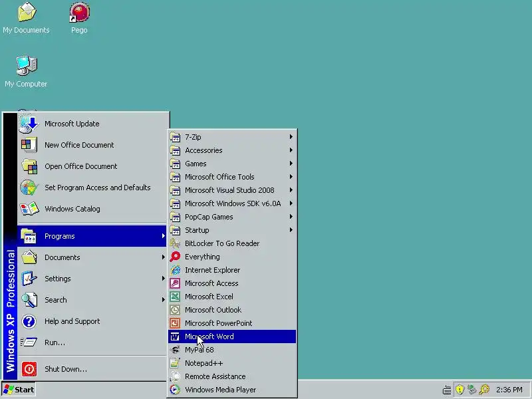
Task: Click the Set Program Access and Defaults icon
Action: pyautogui.click(x=29, y=188)
